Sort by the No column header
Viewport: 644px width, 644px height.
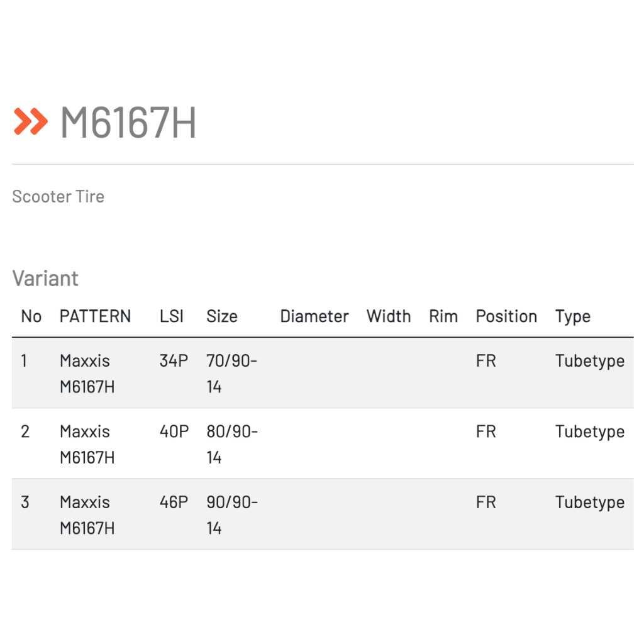[31, 316]
